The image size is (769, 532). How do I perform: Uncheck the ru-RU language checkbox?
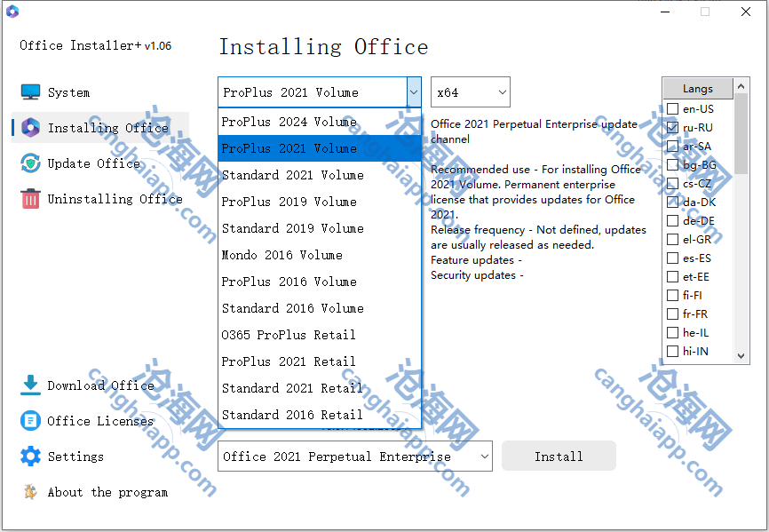(x=673, y=128)
